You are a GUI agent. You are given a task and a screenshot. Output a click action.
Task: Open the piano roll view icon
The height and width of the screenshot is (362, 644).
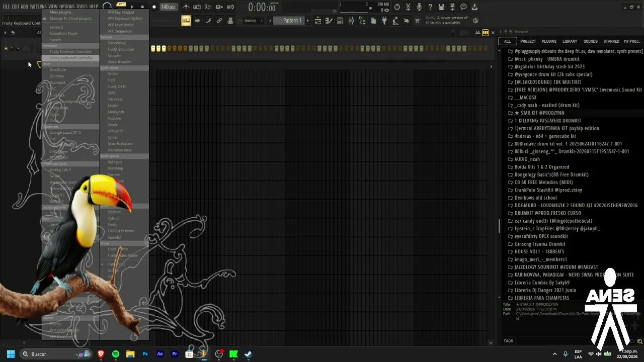[329, 21]
